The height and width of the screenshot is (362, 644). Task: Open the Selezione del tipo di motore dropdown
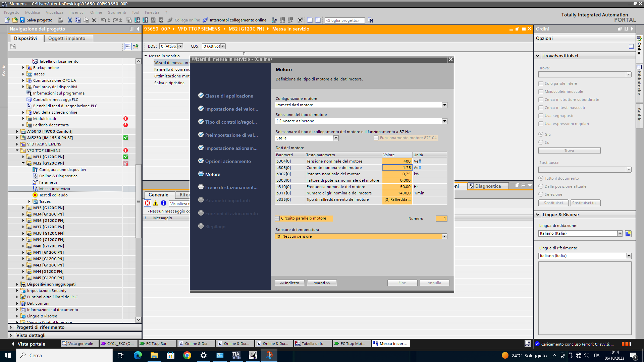click(x=444, y=121)
